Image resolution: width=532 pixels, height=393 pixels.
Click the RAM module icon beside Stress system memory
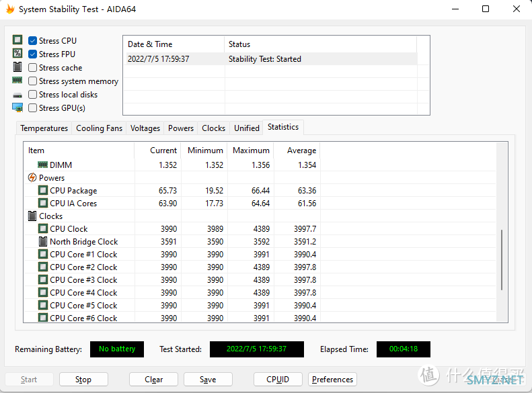pyautogui.click(x=17, y=81)
